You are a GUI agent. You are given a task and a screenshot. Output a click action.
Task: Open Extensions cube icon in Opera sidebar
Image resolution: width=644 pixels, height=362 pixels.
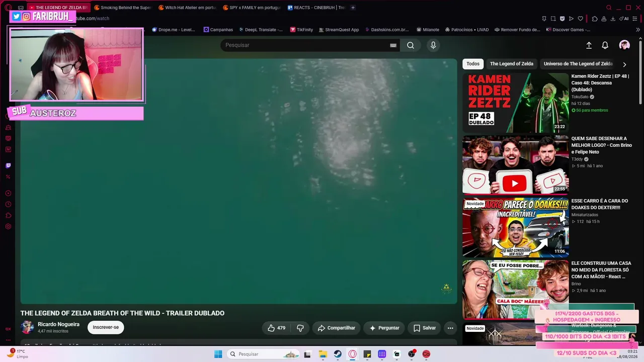click(8, 215)
